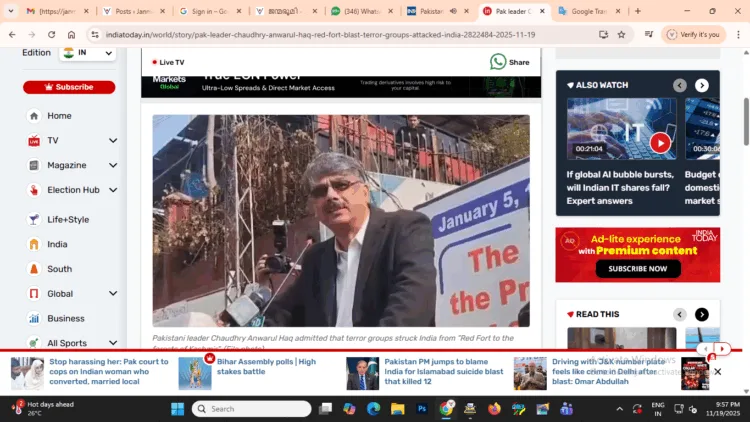
Task: Open File Explorer from the taskbar
Action: click(398, 409)
